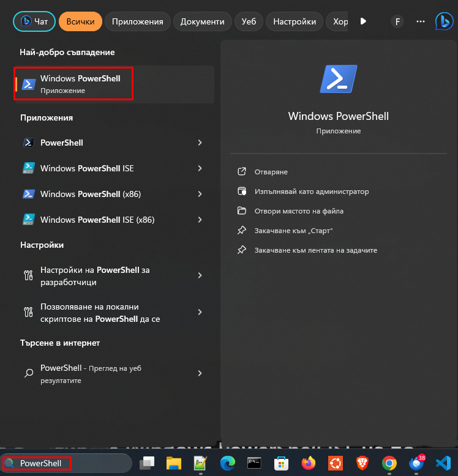The width and height of the screenshot is (458, 476).
Task: Open the F user account button
Action: pos(397,21)
